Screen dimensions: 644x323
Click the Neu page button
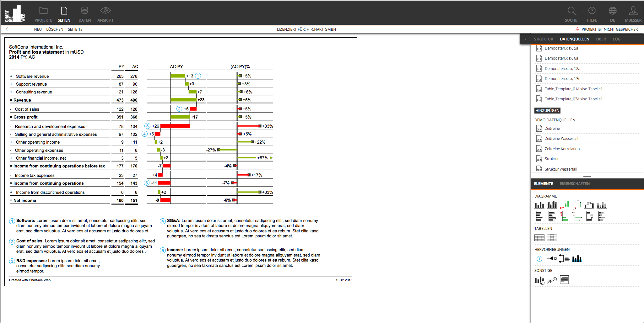38,29
